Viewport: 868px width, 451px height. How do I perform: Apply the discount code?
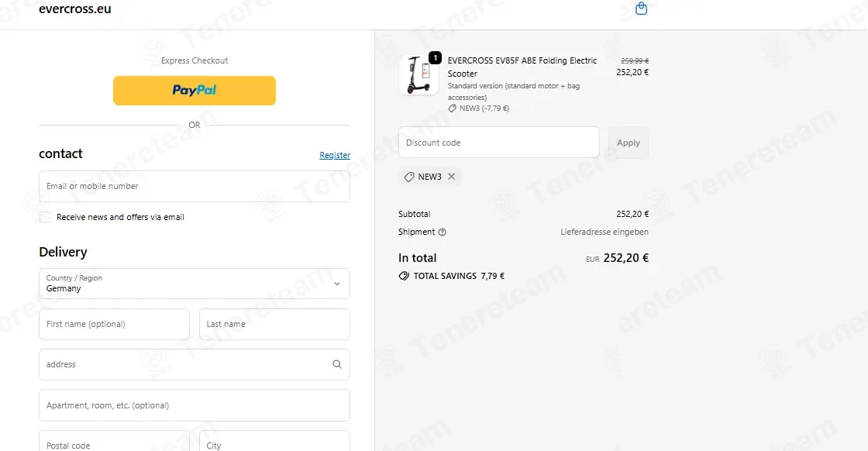(629, 143)
